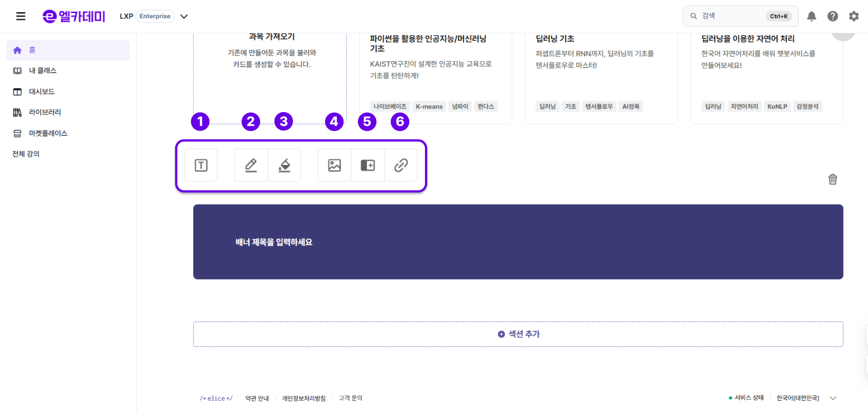Select the pen text color tool
Screen dimensions: 868x412
click(251, 165)
